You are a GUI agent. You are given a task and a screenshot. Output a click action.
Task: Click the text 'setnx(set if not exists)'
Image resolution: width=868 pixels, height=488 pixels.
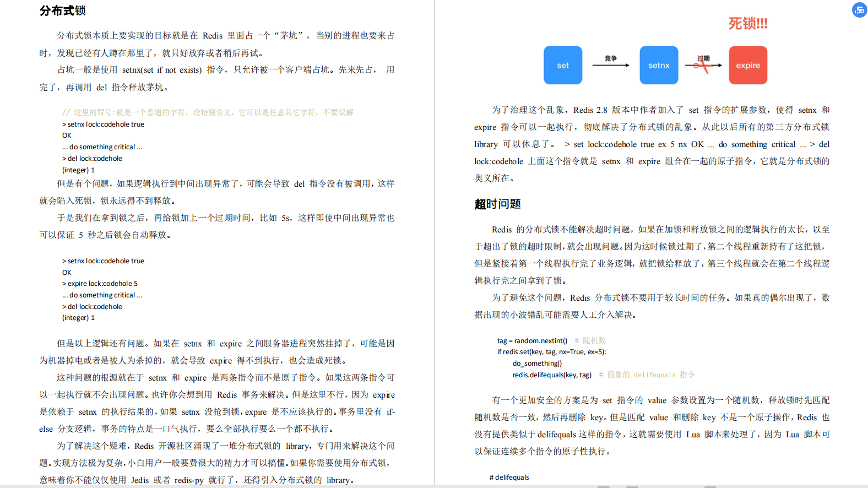162,70
